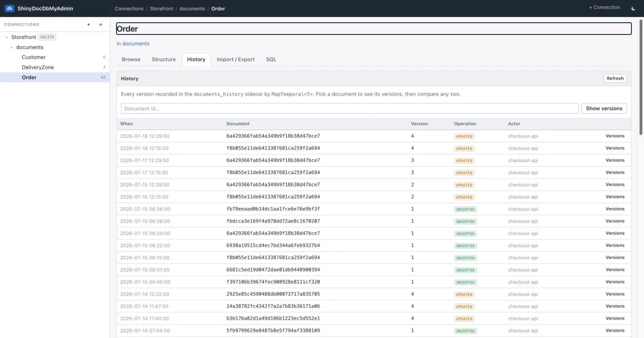Open Versions for 2026-07-14 12:22:00 row

615,294
